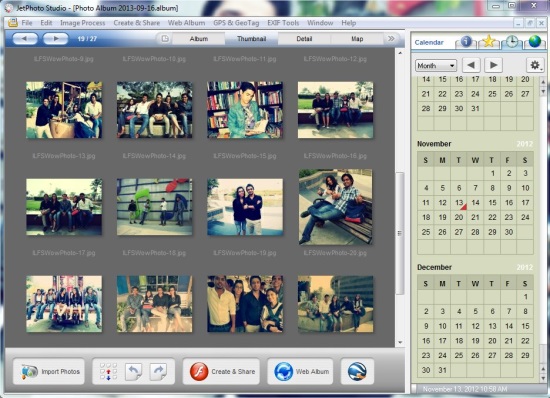Switch to the Detail tab
The height and width of the screenshot is (398, 550).
pos(304,39)
